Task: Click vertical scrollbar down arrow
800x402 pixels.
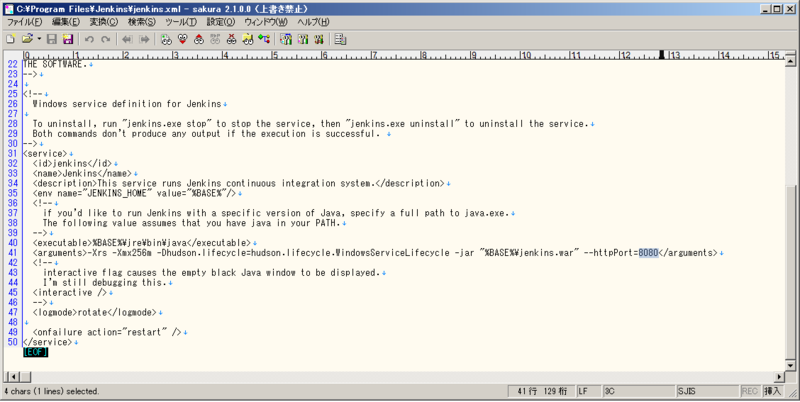Action: pyautogui.click(x=790, y=366)
